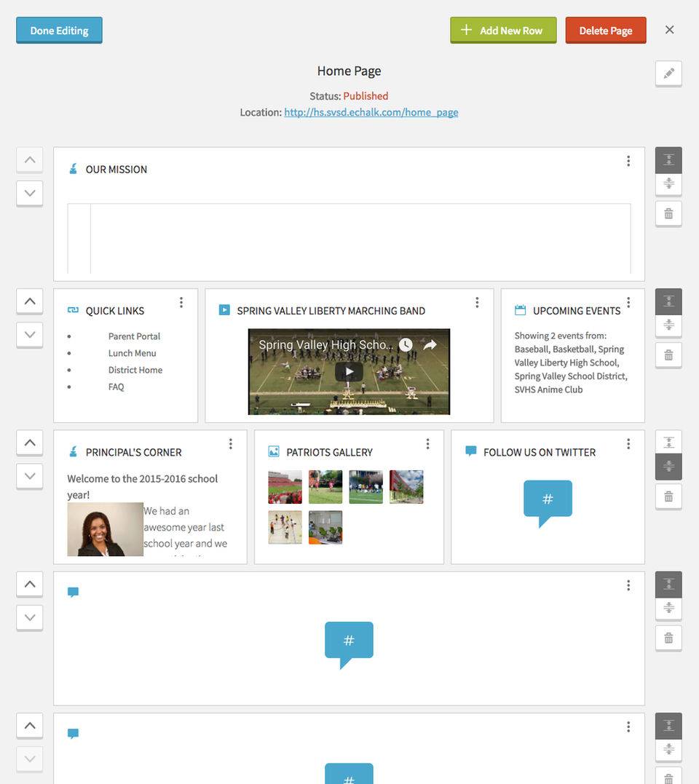
Task: Open the Patriots Gallery block options menu
Action: [x=427, y=444]
